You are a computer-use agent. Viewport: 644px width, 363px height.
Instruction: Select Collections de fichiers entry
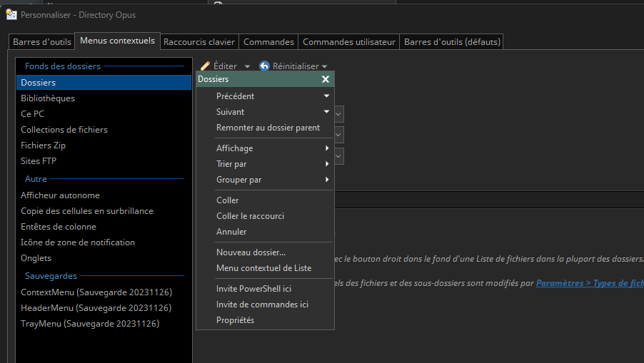pyautogui.click(x=104, y=130)
